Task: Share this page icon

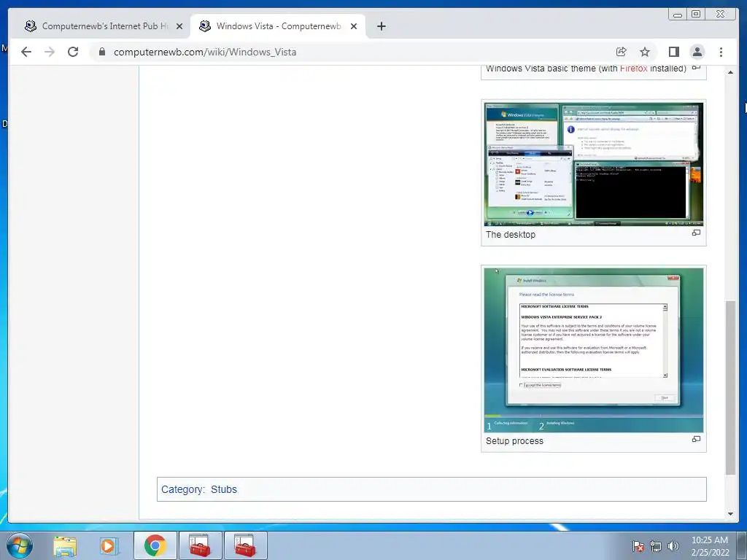Action: coord(622,52)
